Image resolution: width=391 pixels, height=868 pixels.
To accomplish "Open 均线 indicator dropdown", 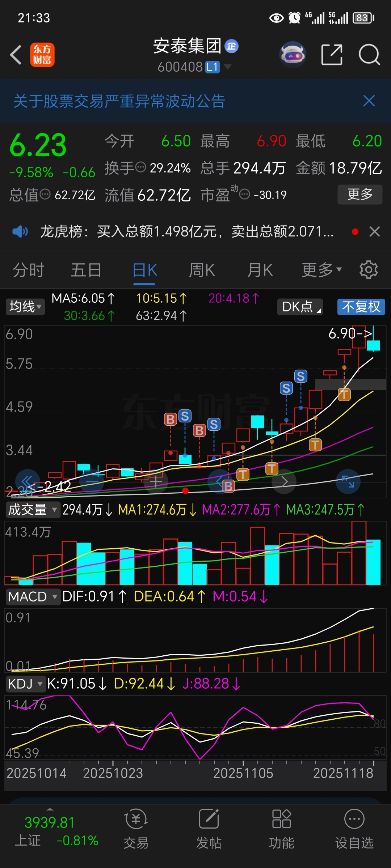I will click(25, 307).
